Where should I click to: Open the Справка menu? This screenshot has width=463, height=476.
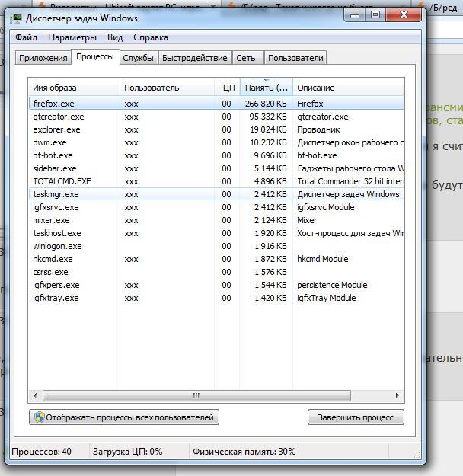tap(151, 37)
